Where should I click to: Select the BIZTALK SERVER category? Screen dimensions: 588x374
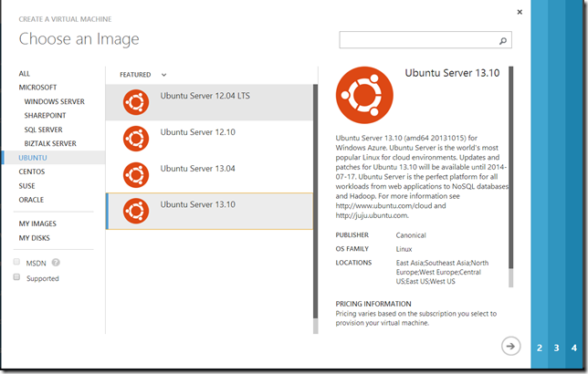50,143
